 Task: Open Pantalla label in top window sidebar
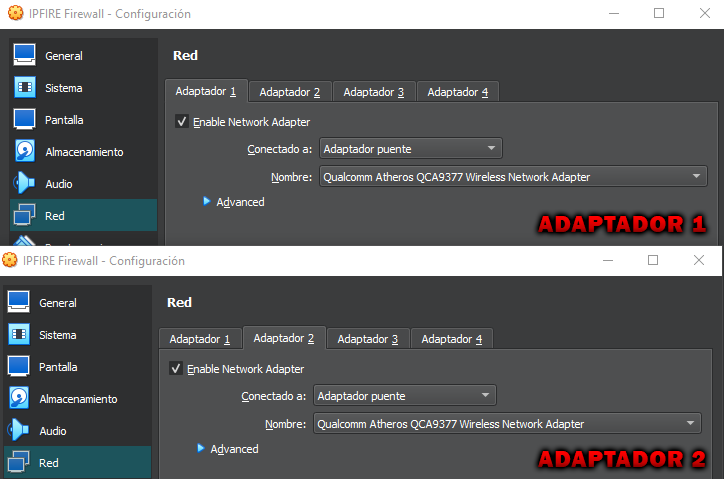tap(64, 120)
